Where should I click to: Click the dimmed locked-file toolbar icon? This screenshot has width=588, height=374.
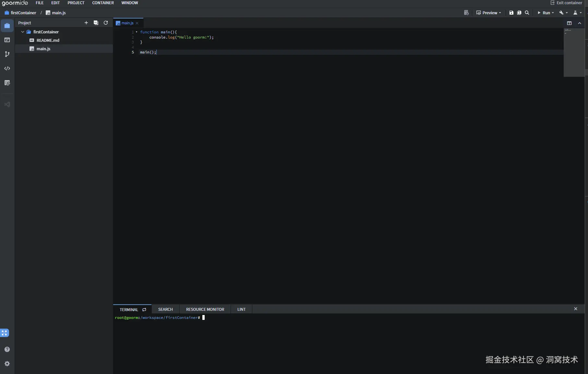pyautogui.click(x=466, y=13)
